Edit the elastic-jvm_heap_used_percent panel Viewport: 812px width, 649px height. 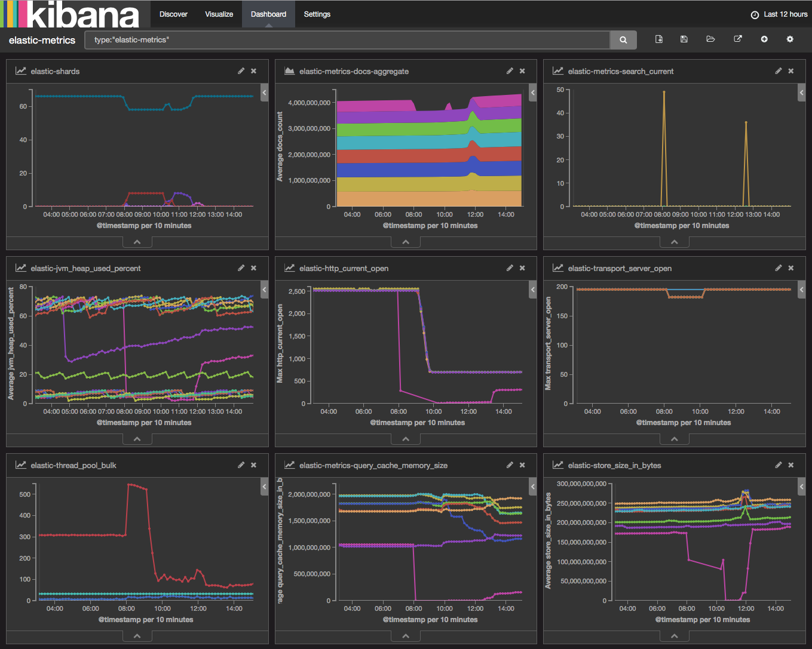point(241,268)
